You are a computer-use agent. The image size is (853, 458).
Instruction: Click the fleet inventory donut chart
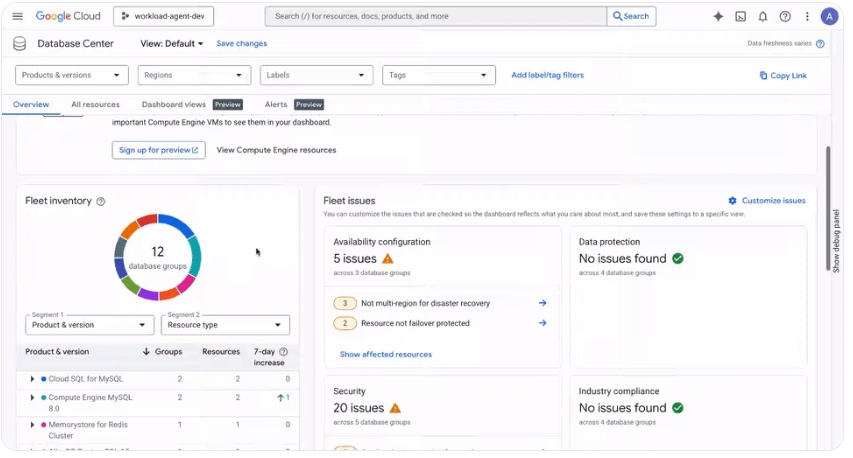pos(158,257)
